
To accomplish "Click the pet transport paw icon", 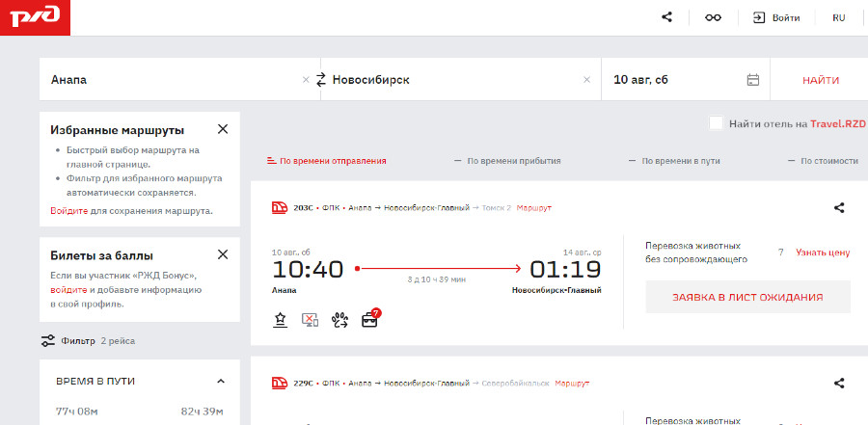I will 339,320.
